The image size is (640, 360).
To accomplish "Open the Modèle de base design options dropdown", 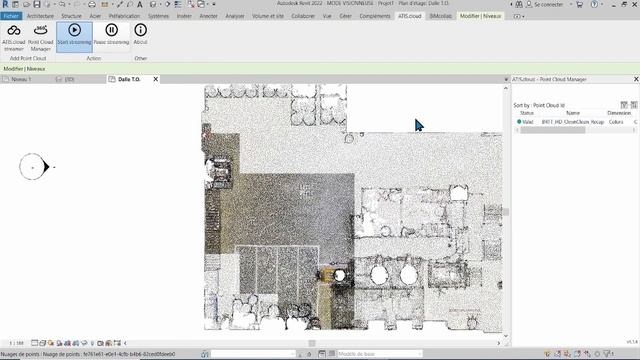I will pos(379,354).
